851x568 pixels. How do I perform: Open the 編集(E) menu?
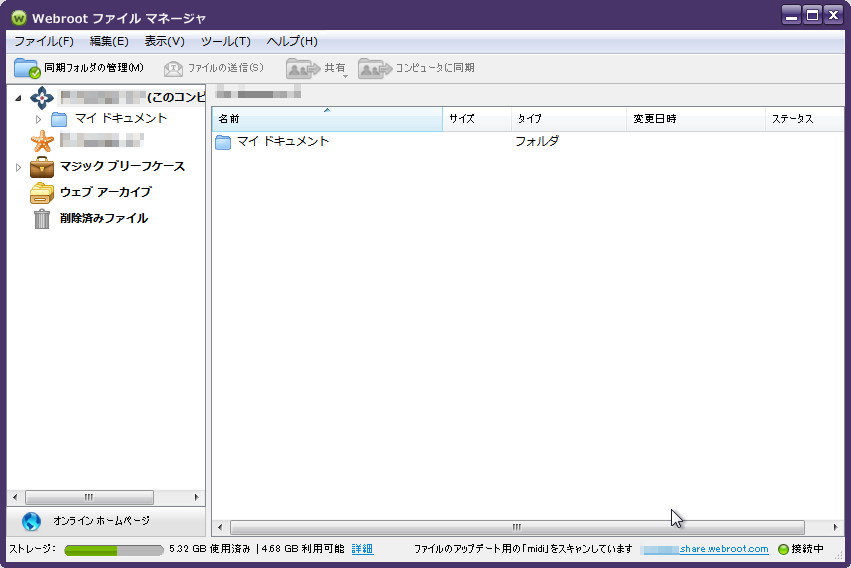[x=109, y=41]
